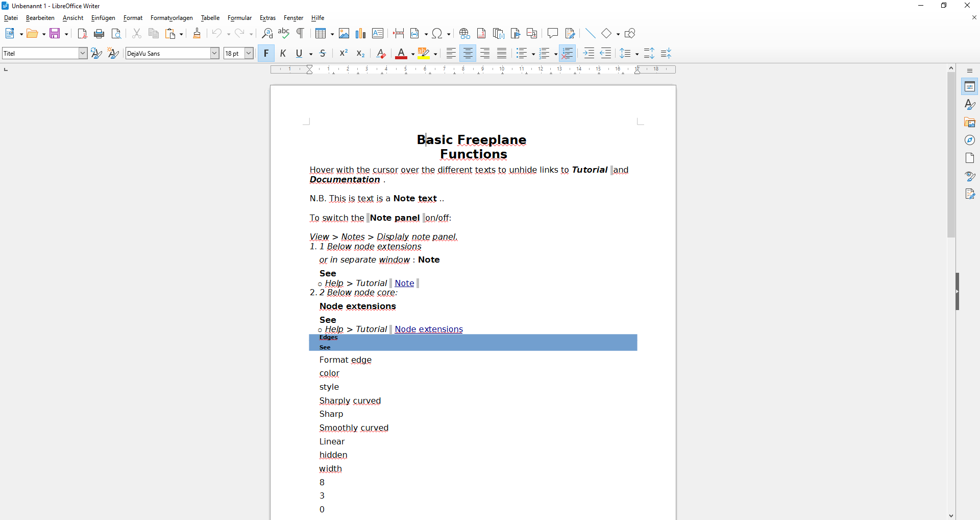Apply the yellow highlighting color
Viewport: 980px width, 520px height.
[x=424, y=53]
